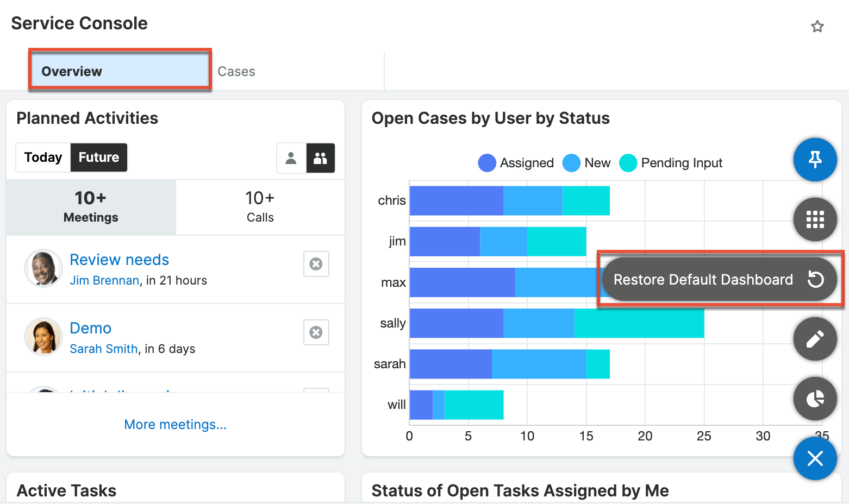Show team activities with group icon
Screen dimensions: 849x504
coord(321,158)
